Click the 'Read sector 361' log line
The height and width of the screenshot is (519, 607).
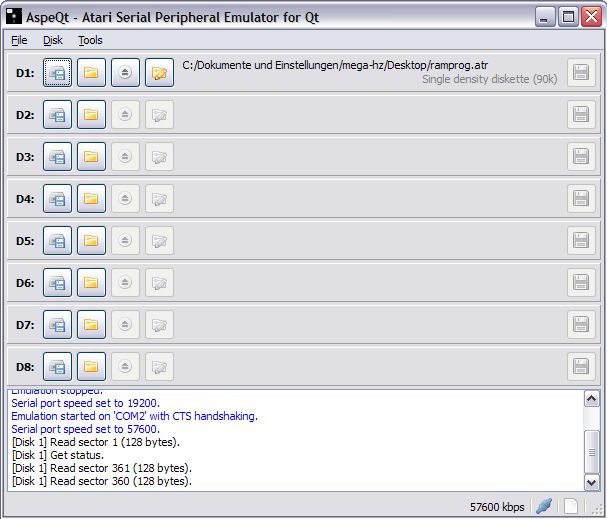coord(102,468)
